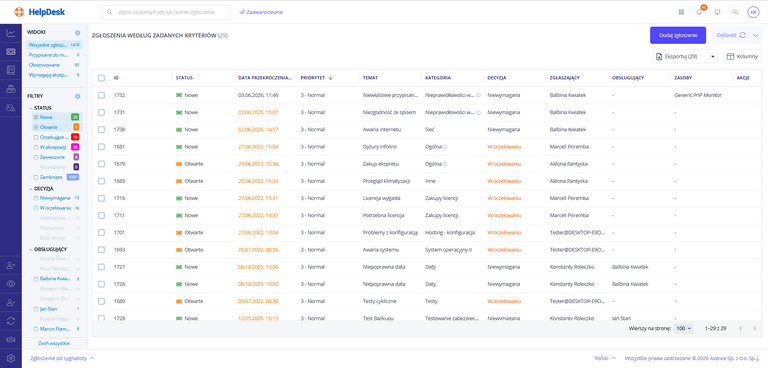
Task: Expand Zgłoszenie od sygnalisty menu
Action: tap(62, 358)
